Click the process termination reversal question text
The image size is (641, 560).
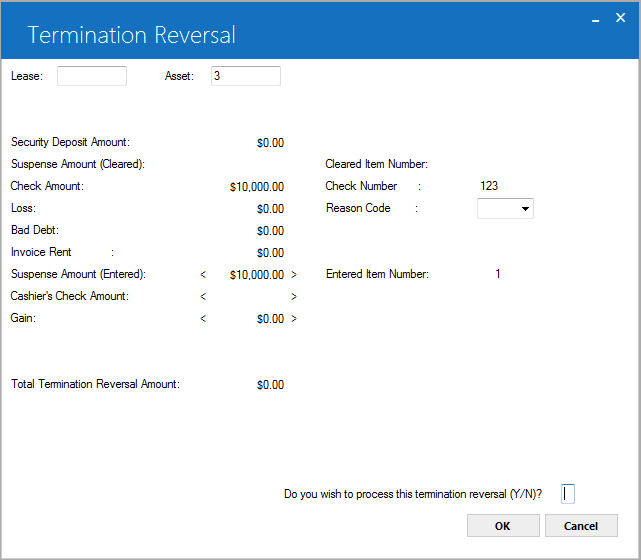pos(413,494)
